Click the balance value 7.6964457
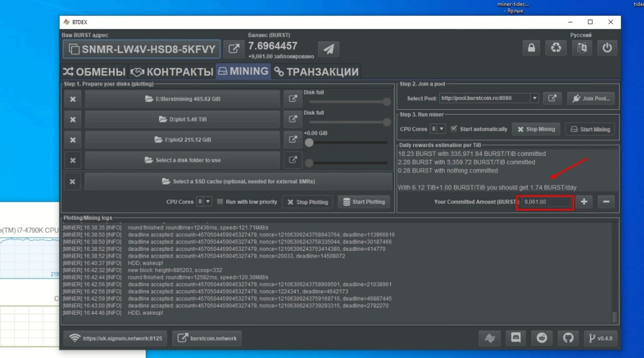 [x=273, y=46]
